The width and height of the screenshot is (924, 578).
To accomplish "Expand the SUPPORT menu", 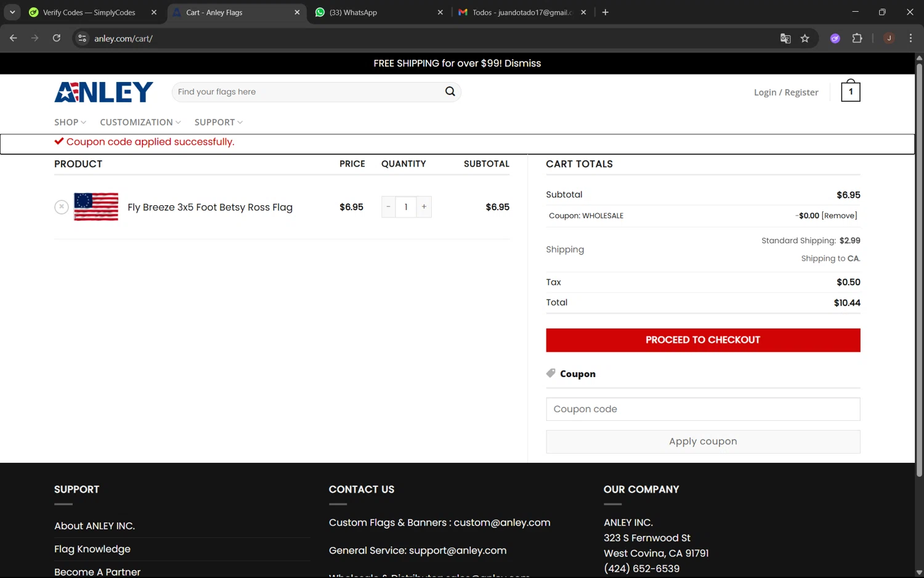I will 219,122.
